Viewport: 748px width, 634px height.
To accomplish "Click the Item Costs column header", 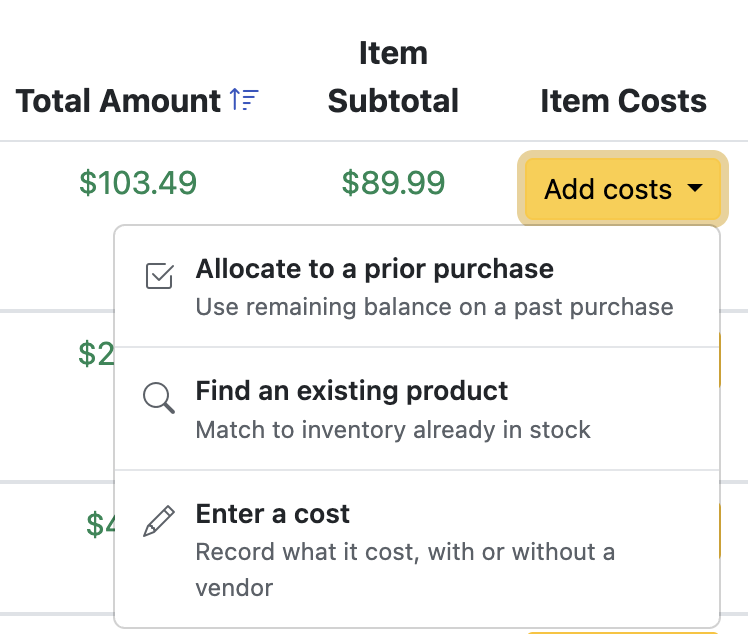I will 623,101.
